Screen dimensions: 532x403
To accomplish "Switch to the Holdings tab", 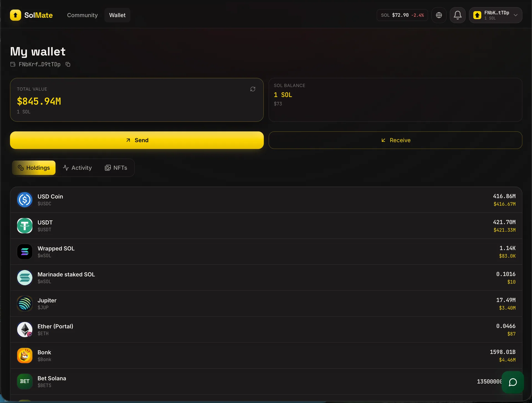I will 34,168.
